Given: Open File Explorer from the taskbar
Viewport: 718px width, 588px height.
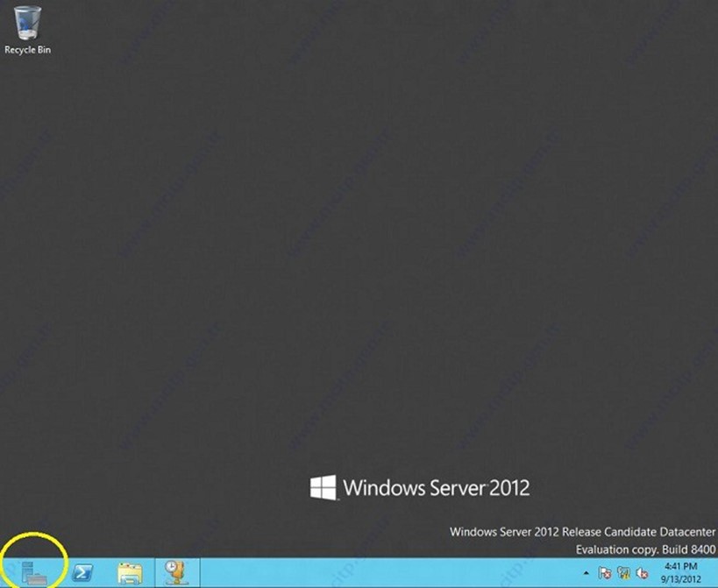Looking at the screenshot, I should click(130, 573).
